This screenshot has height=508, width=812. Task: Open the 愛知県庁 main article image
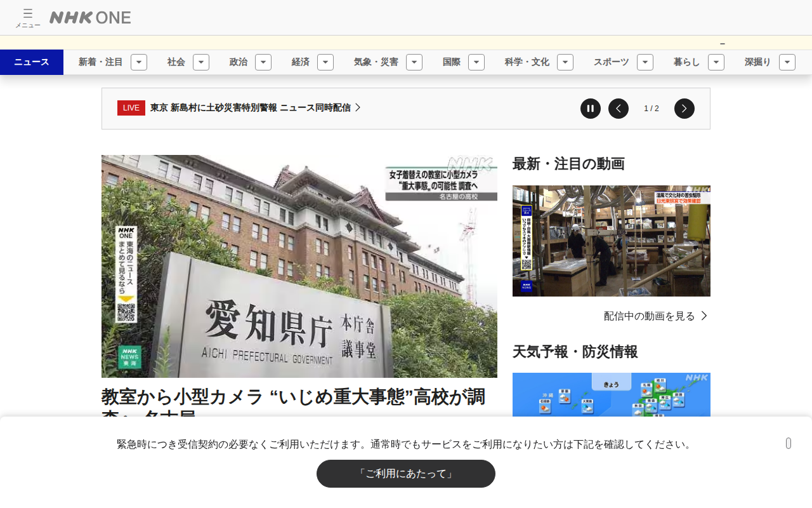299,266
